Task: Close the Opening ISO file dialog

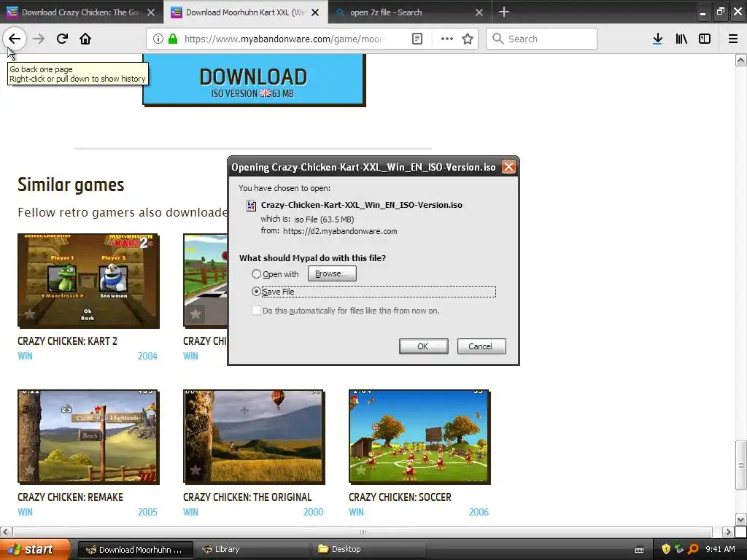Action: click(508, 167)
